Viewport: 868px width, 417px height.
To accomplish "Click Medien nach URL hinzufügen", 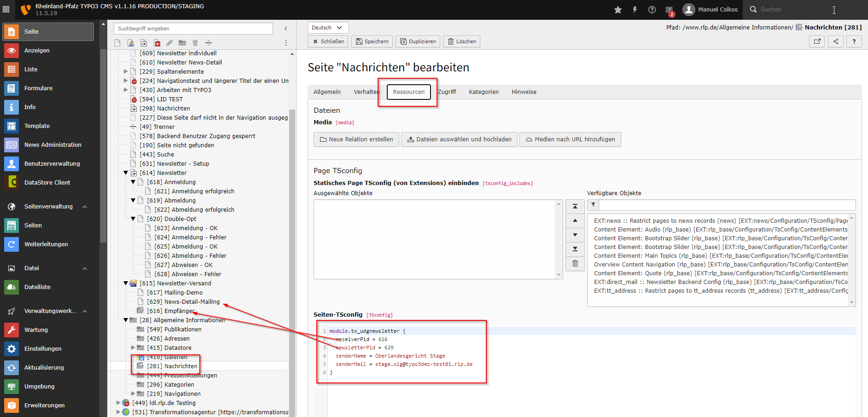I will [570, 139].
